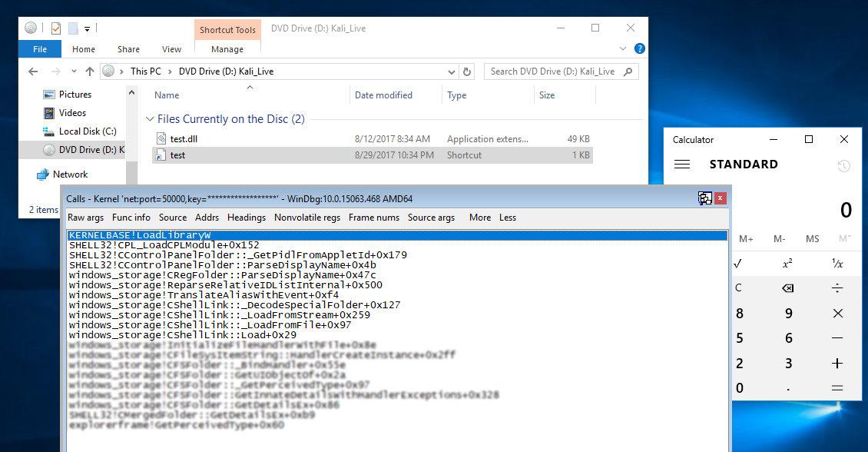Click 'This PC' in the address breadcrumb
This screenshot has width=868, height=452.
pyautogui.click(x=146, y=71)
